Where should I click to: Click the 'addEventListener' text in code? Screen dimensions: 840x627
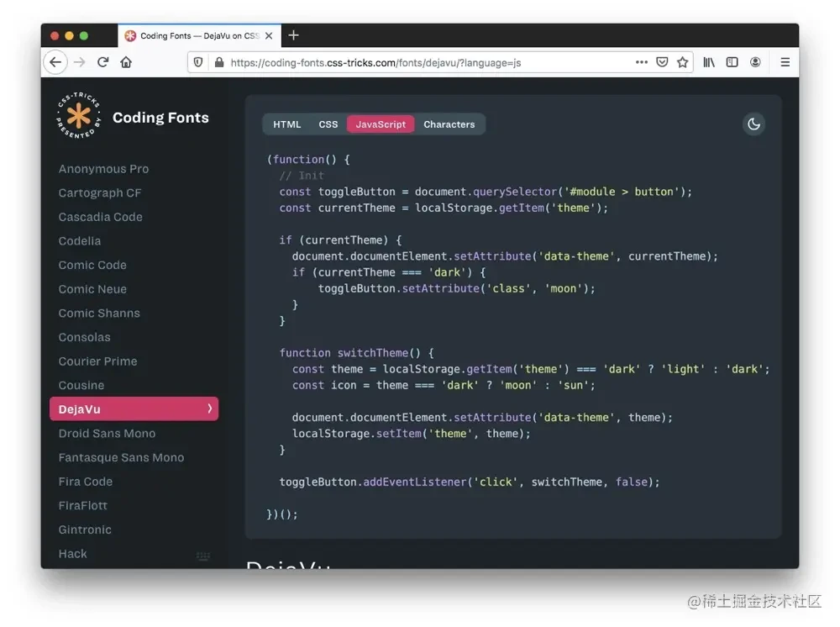pos(415,482)
